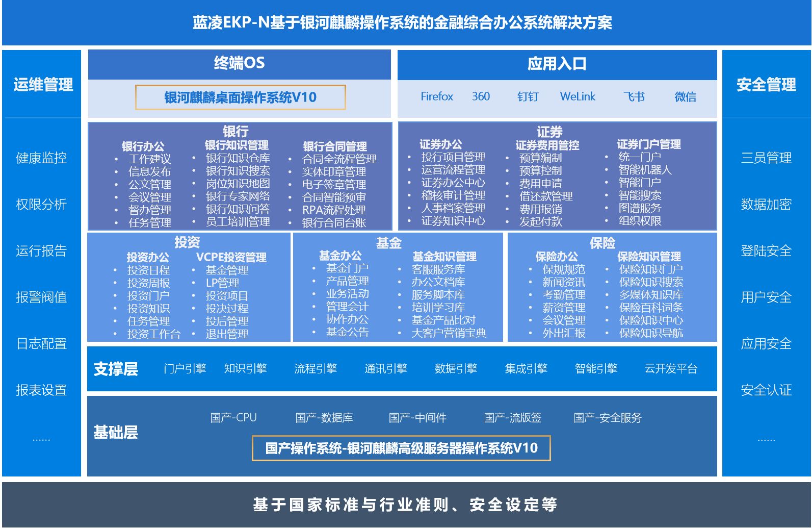The height and width of the screenshot is (528, 812).
Task: Click the 飞书 application entry
Action: tap(634, 96)
